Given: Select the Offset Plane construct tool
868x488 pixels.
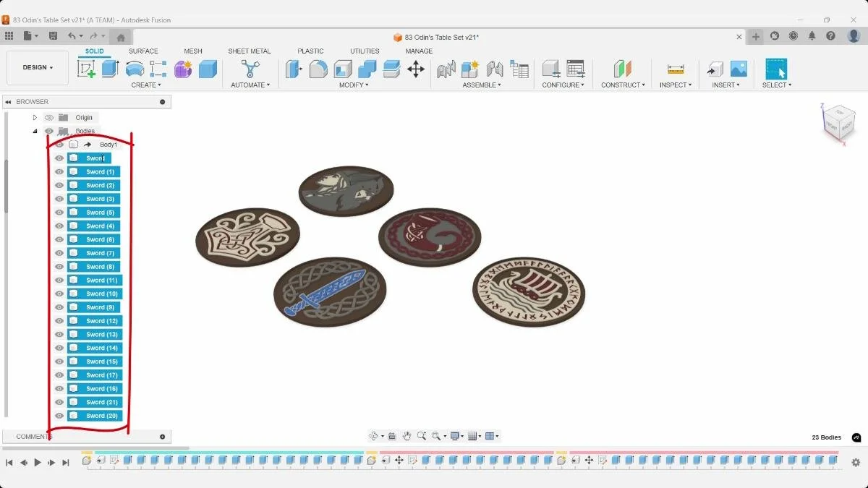Looking at the screenshot, I should tap(623, 69).
